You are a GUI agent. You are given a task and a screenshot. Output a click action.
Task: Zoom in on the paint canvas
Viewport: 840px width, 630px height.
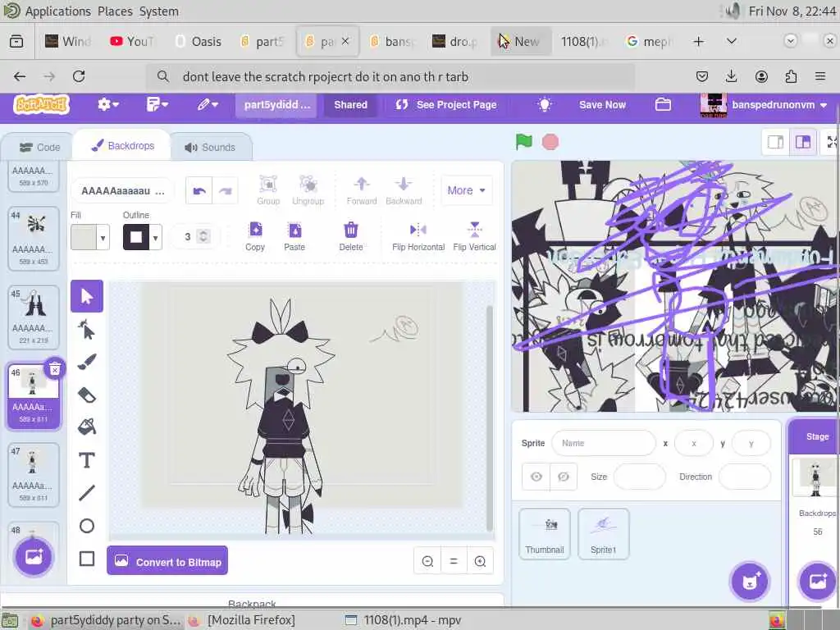480,561
